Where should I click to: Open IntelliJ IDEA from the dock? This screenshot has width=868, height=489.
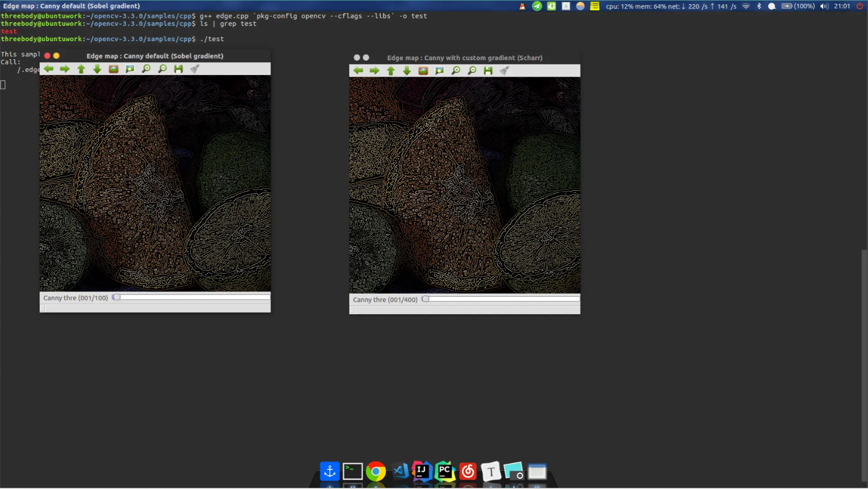point(422,472)
